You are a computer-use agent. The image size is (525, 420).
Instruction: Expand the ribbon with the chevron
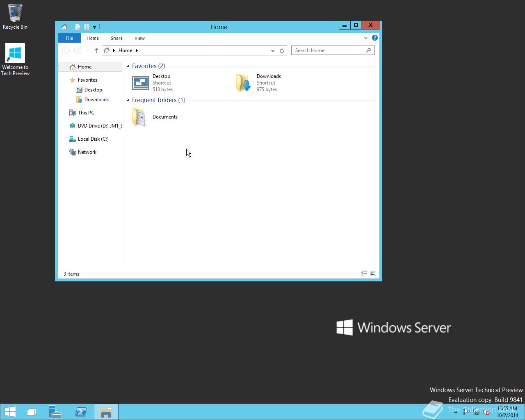click(x=366, y=38)
